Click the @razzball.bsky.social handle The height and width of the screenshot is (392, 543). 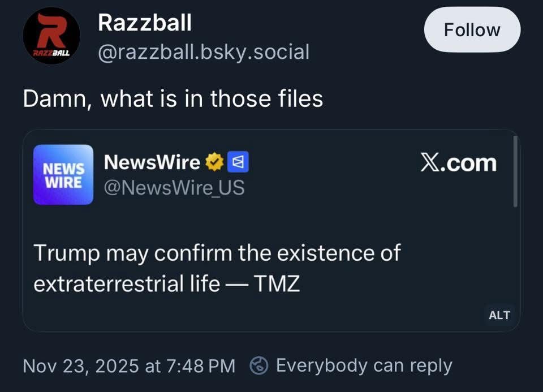(x=203, y=52)
